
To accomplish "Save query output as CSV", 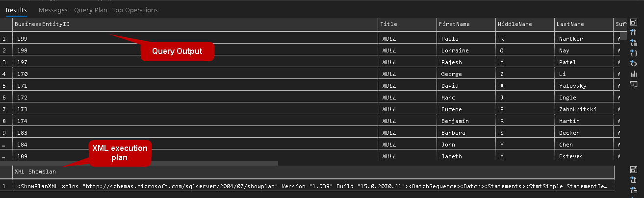I will (x=633, y=32).
